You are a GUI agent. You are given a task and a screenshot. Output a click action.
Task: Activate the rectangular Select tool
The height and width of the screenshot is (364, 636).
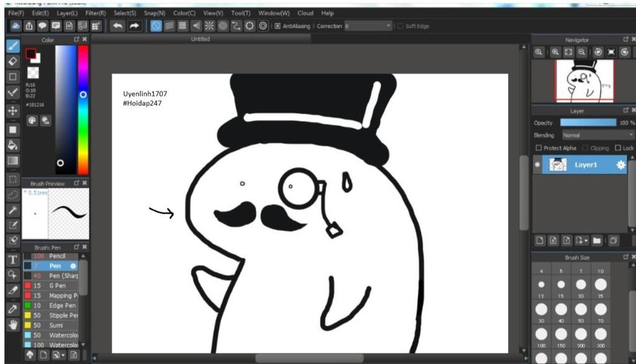pos(13,180)
